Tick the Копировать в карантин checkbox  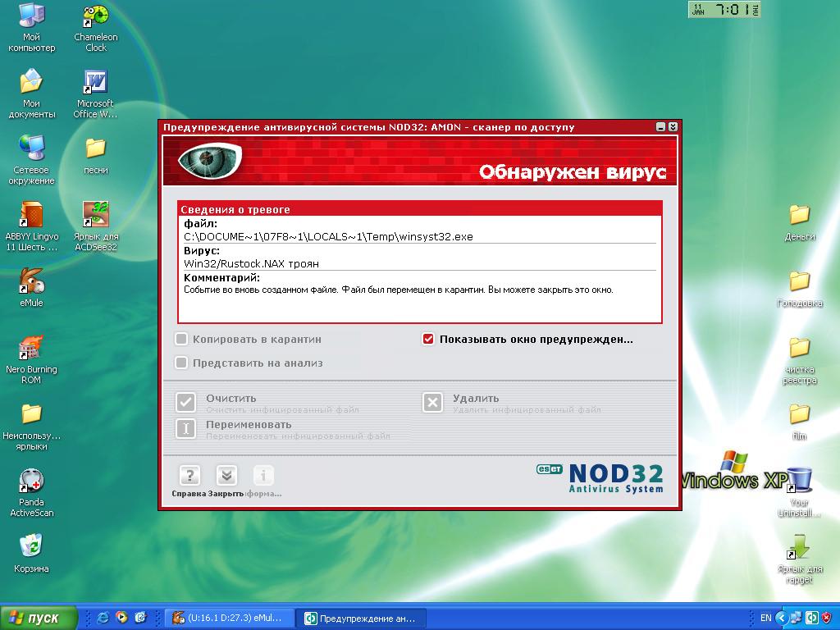[181, 339]
